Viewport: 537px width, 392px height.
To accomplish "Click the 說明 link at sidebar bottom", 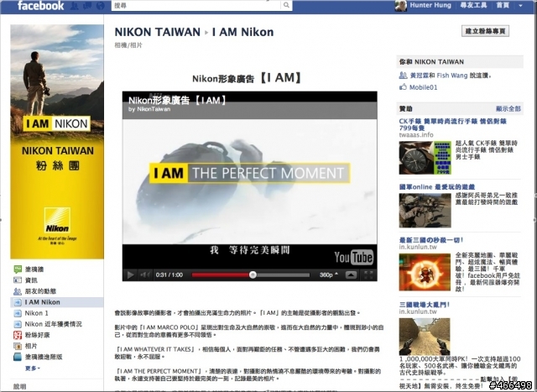I will [19, 386].
